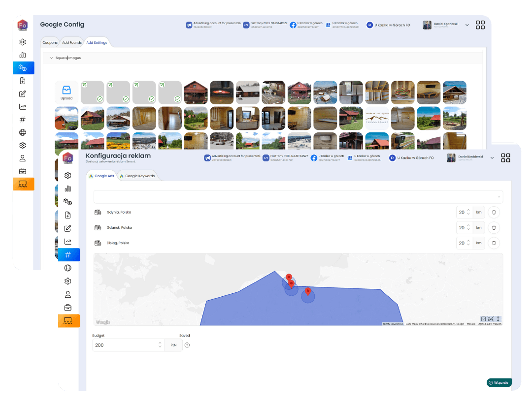Click the help question mark beside budget

coord(187,345)
